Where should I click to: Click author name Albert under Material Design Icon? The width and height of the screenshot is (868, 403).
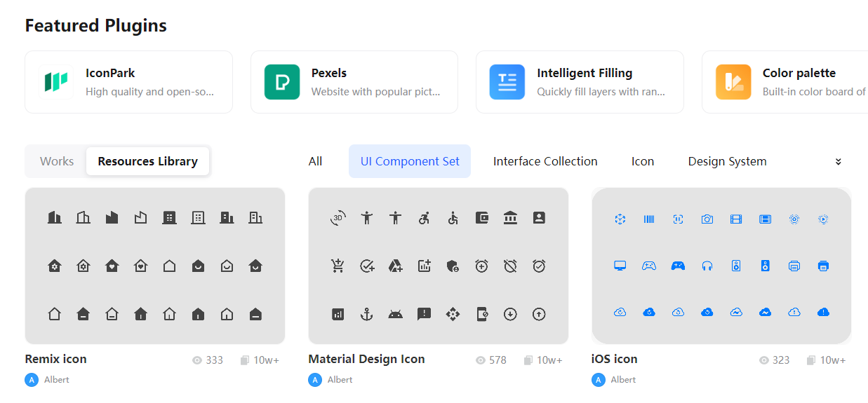coord(340,380)
